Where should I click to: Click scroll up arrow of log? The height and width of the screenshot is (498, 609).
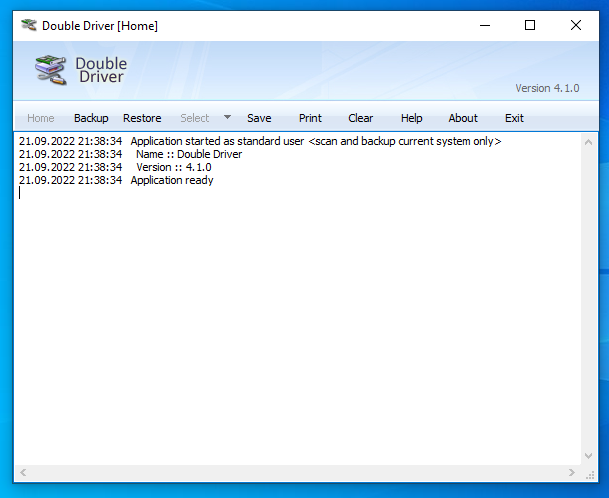coord(588,142)
